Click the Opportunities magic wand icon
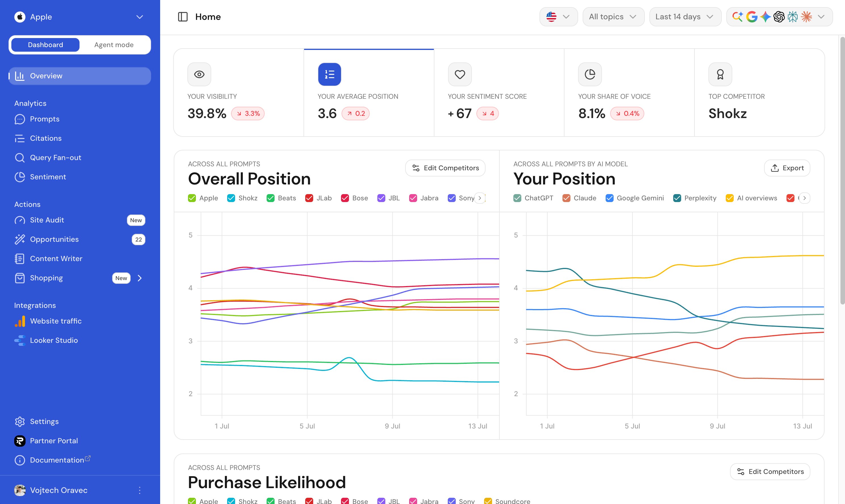This screenshot has height=504, width=845. (20, 240)
